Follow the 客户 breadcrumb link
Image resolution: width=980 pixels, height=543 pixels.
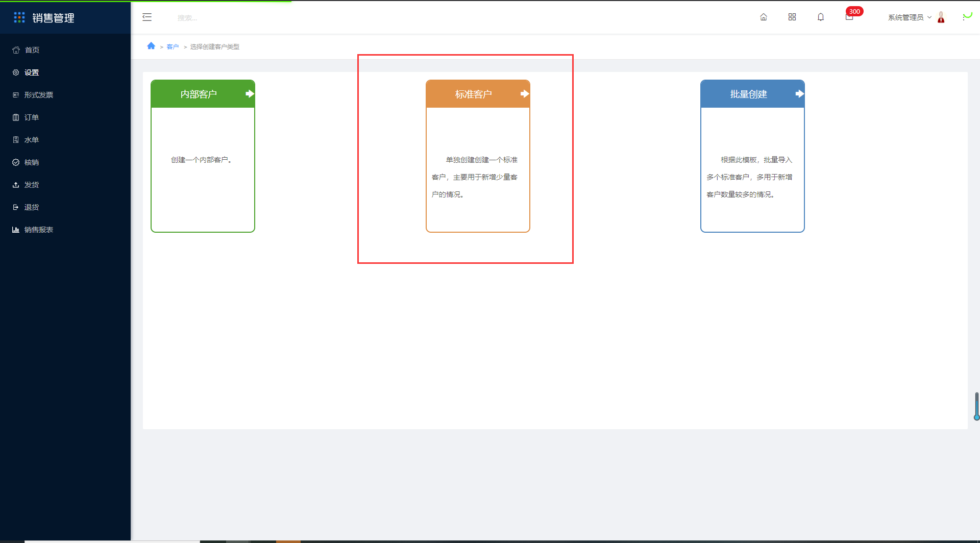(173, 47)
